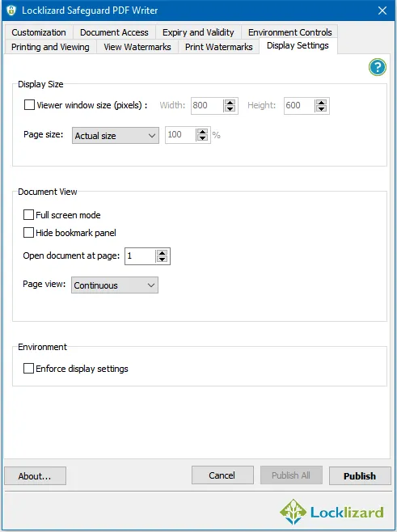This screenshot has width=397, height=532.
Task: Check Hide bookmark panel option
Action: coord(28,233)
